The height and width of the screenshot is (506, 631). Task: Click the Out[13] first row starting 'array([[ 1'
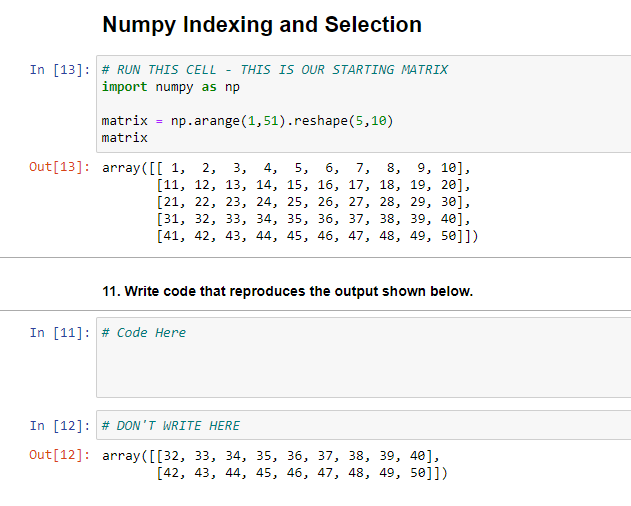coord(286,167)
